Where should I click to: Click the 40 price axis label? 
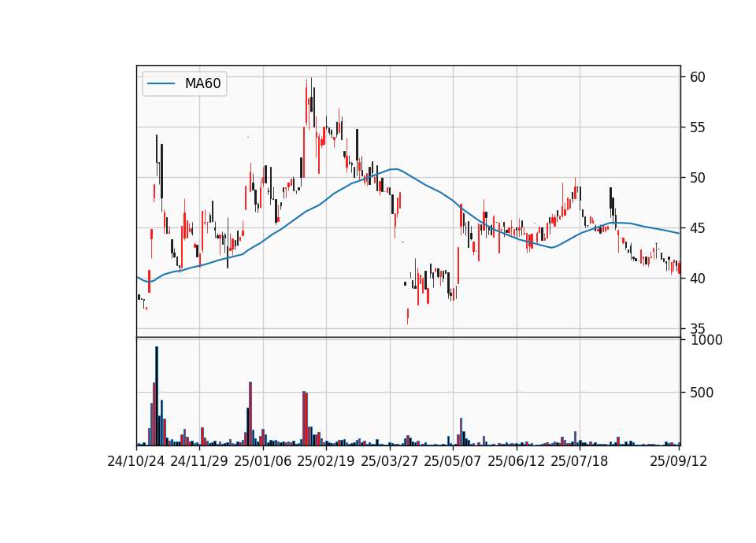pos(697,279)
